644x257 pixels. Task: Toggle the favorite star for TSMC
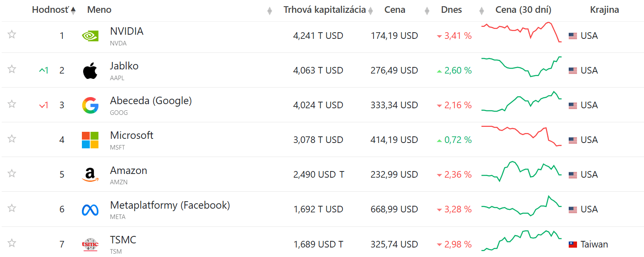pyautogui.click(x=12, y=244)
